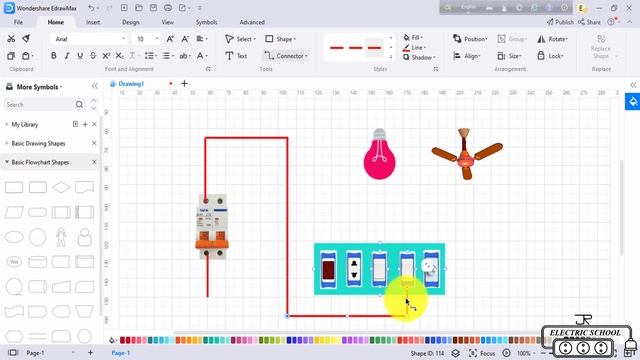
Task: Select the diamond decision shape
Action: (x=61, y=187)
